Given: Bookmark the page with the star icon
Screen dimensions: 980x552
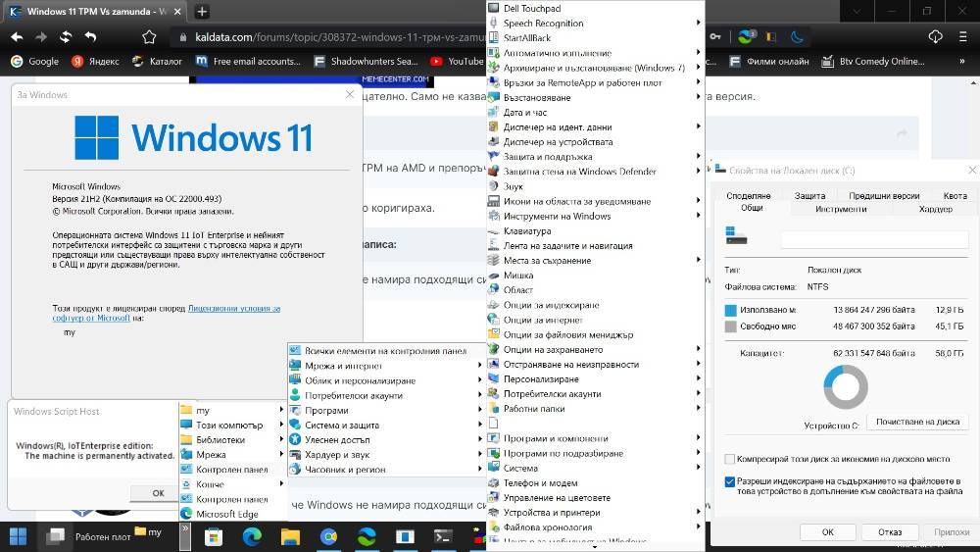Looking at the screenshot, I should [149, 37].
